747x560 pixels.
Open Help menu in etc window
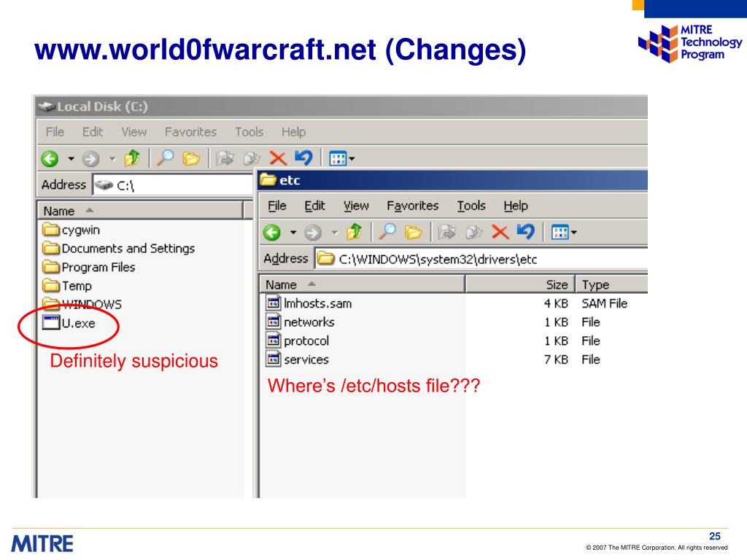pos(516,206)
